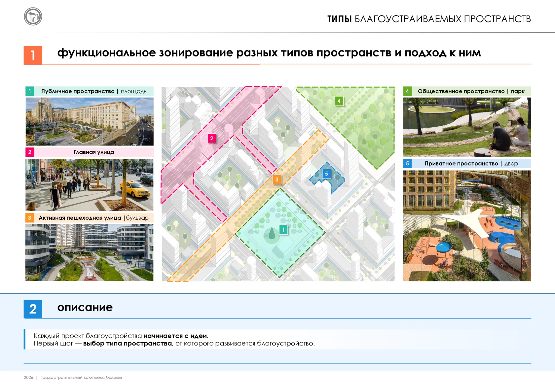The height and width of the screenshot is (392, 555).
Task: Click map marker 4 in the green park zone
Action: point(339,101)
